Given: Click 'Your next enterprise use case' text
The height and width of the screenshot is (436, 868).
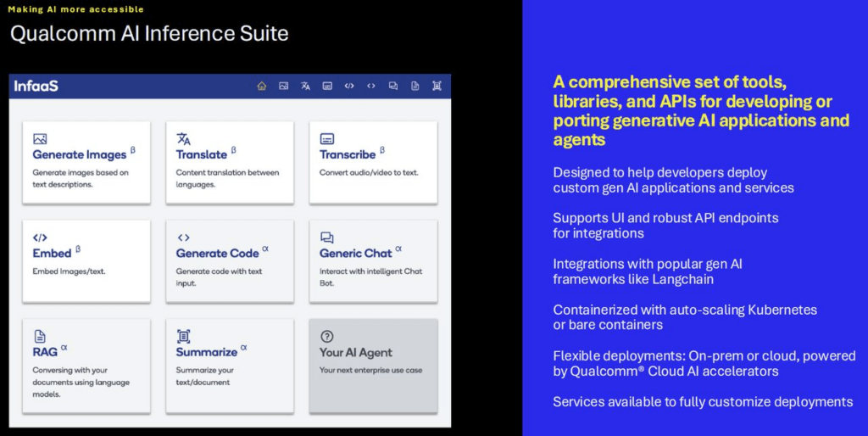Looking at the screenshot, I should [x=371, y=370].
